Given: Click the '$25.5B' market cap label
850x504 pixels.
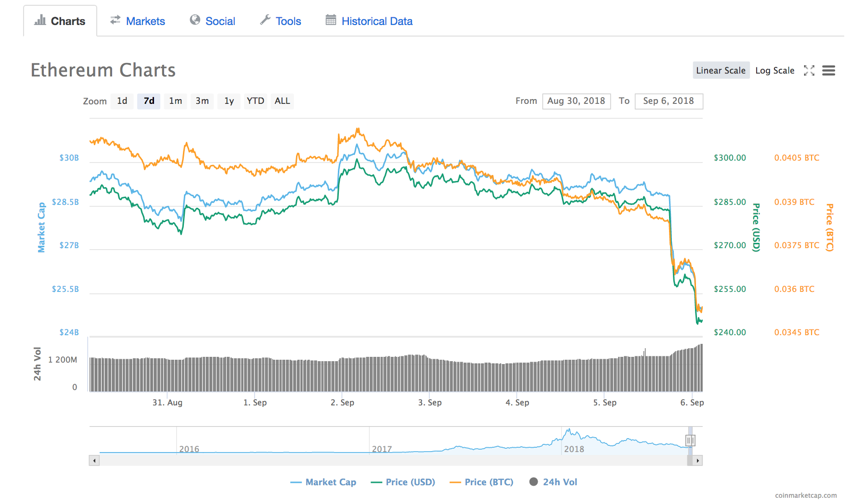Looking at the screenshot, I should 65,289.
